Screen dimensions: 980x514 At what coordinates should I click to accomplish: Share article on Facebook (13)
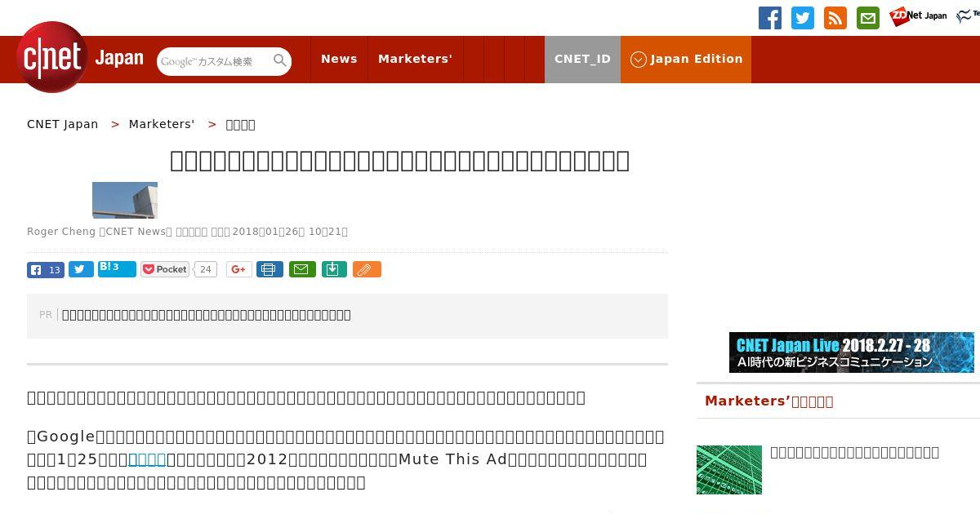(x=46, y=269)
